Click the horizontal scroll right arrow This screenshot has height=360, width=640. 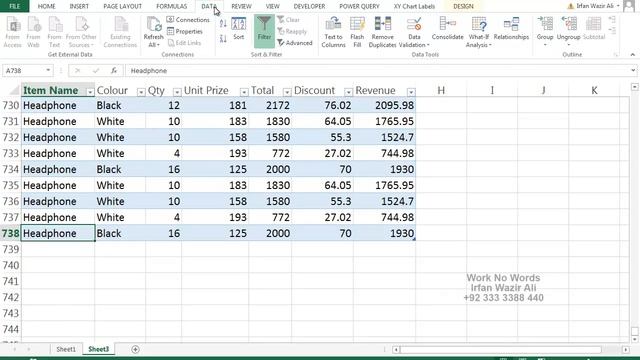(x=626, y=350)
